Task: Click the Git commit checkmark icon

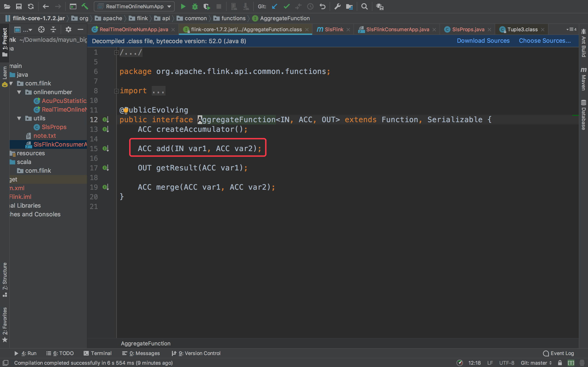Action: click(x=287, y=7)
